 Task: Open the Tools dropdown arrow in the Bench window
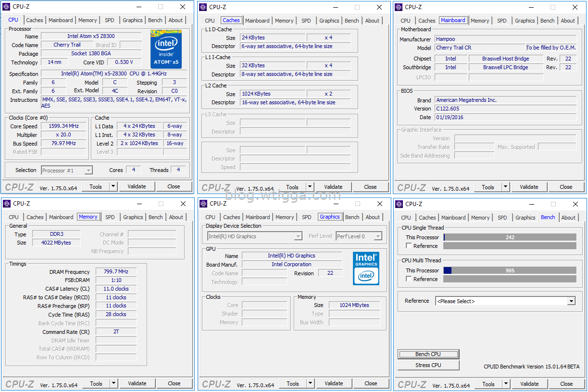pyautogui.click(x=506, y=384)
